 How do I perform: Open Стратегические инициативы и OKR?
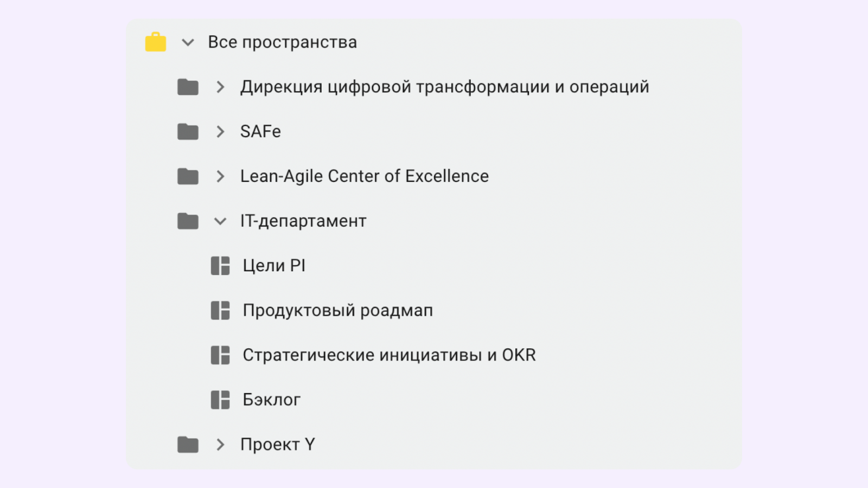(x=388, y=355)
